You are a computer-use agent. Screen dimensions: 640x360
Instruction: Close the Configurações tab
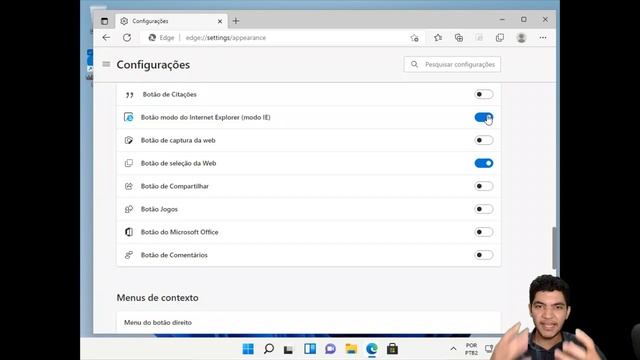[220, 21]
